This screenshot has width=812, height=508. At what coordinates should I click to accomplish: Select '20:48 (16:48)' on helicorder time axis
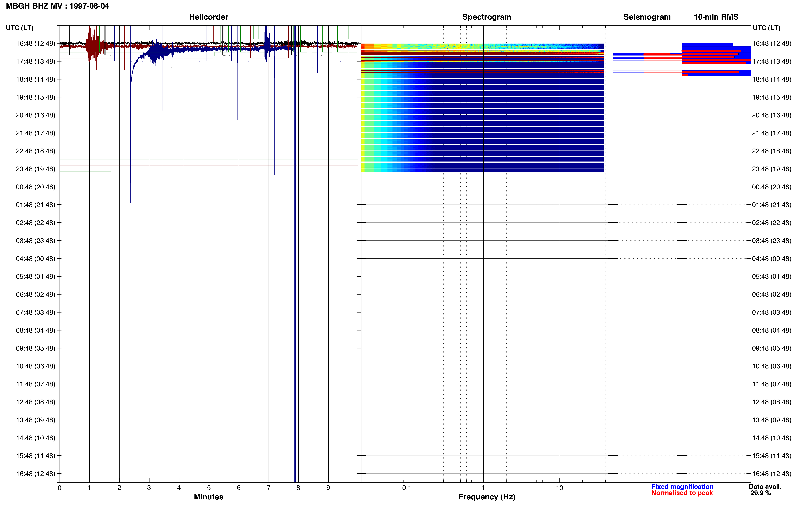[36, 115]
